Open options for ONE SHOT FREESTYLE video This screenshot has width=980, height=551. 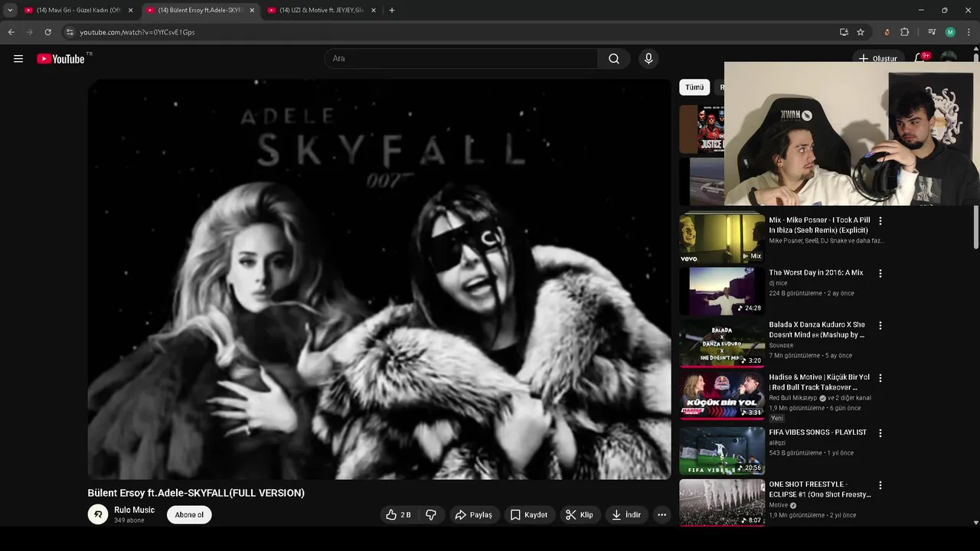pos(880,485)
